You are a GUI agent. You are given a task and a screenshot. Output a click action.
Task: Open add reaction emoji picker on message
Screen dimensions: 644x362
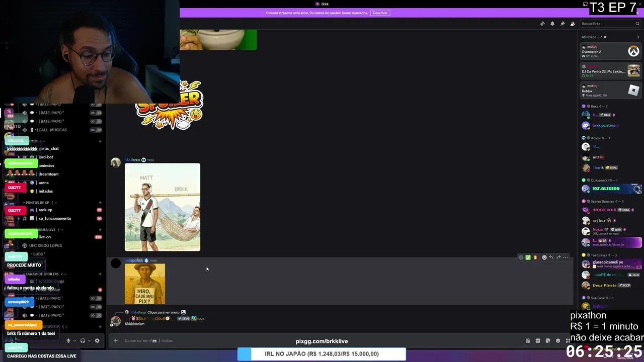tap(544, 257)
